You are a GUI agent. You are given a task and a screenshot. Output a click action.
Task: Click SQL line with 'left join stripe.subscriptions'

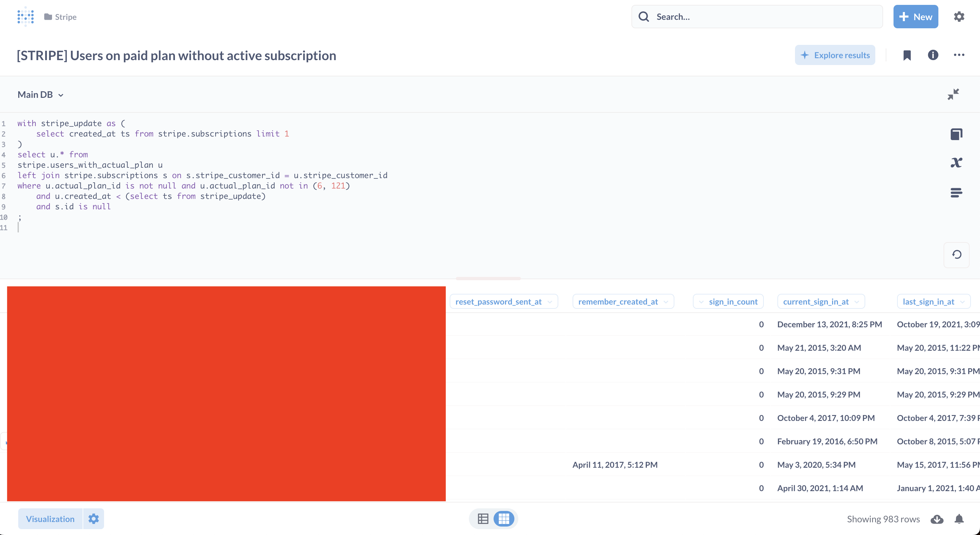202,175
